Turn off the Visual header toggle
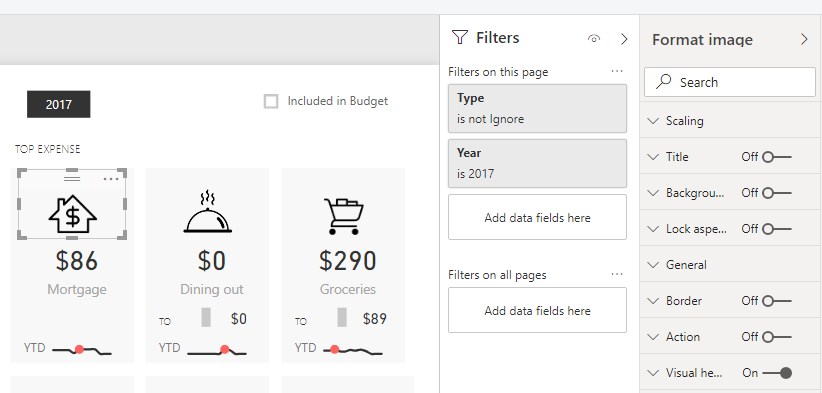Screen dimensions: 822x393 tap(777, 373)
